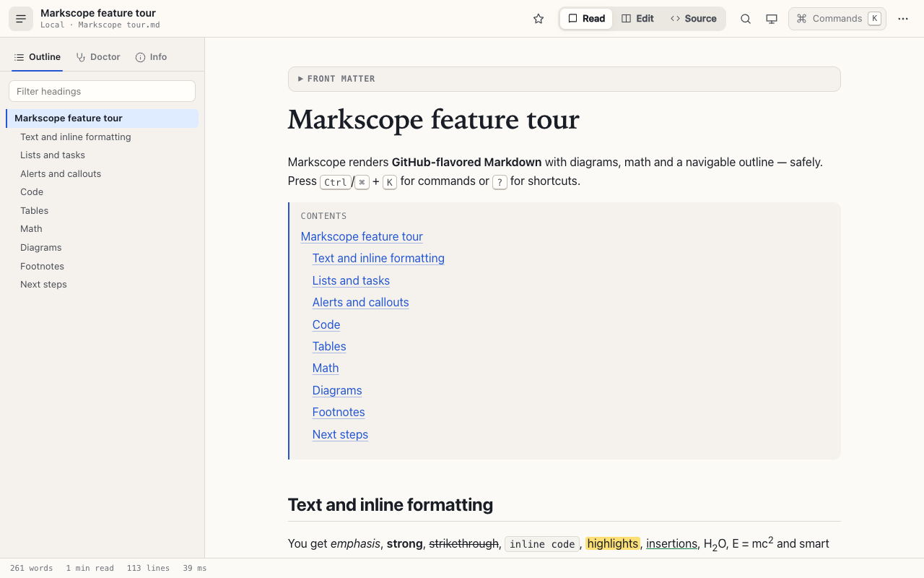Select Markscope feature tour in outline
Viewport: 924px width, 578px height.
point(102,118)
